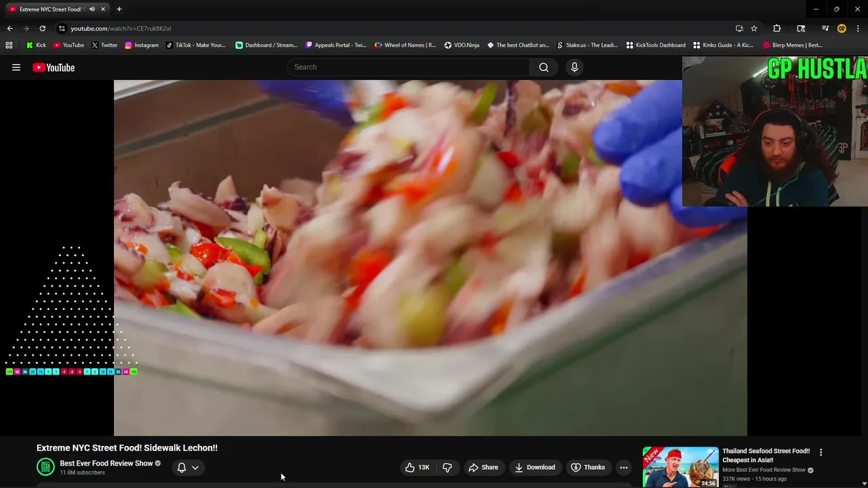Screen dimensions: 868x488
Task: Reload the current page
Action: (42, 28)
